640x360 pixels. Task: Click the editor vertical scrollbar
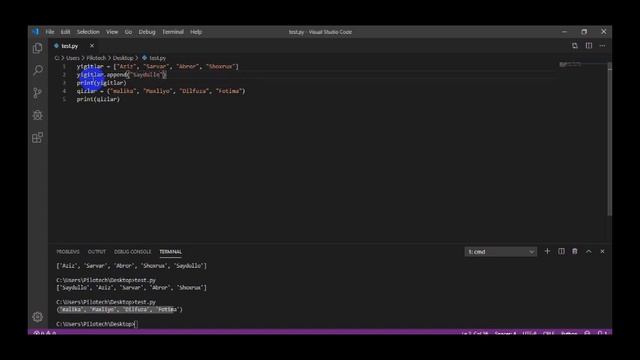(609, 139)
